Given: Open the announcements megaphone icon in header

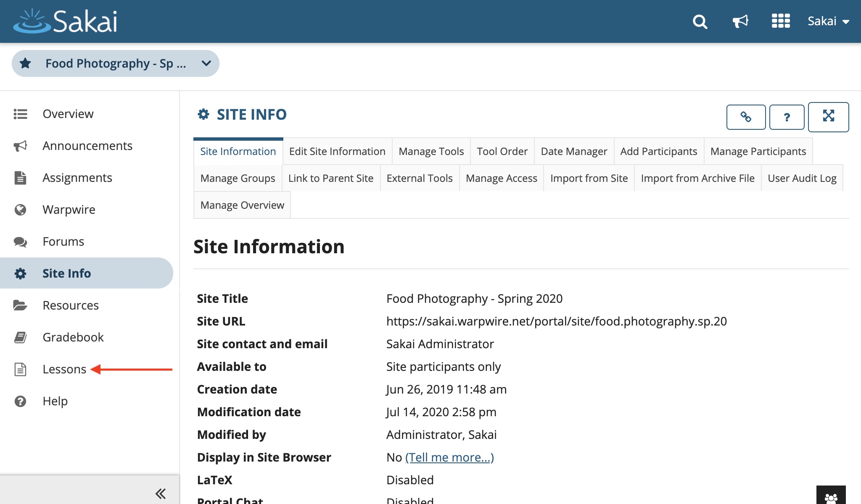Looking at the screenshot, I should coord(740,21).
